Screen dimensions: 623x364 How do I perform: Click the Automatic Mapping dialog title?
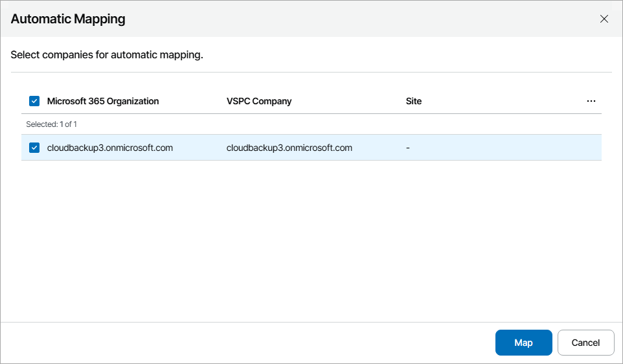click(x=68, y=19)
